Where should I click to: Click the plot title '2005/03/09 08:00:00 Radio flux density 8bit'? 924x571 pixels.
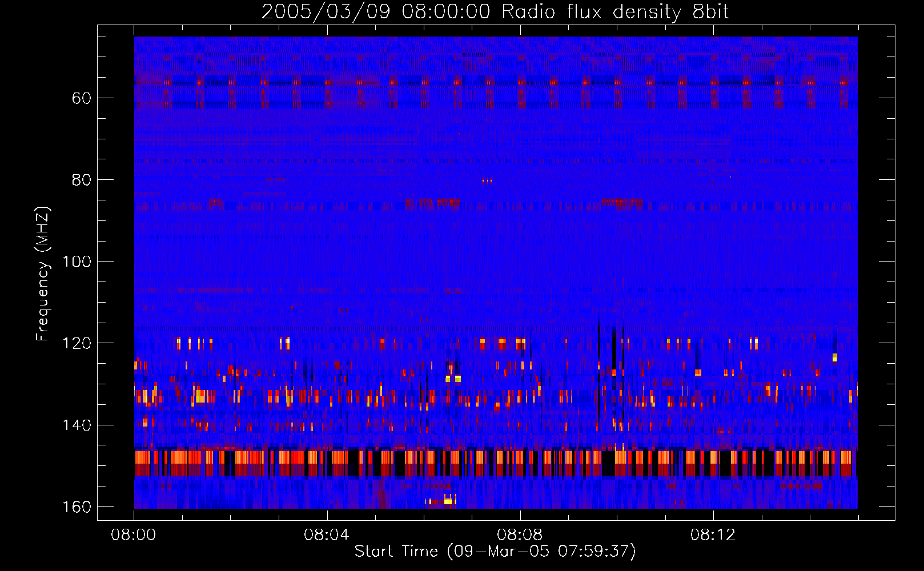[495, 12]
